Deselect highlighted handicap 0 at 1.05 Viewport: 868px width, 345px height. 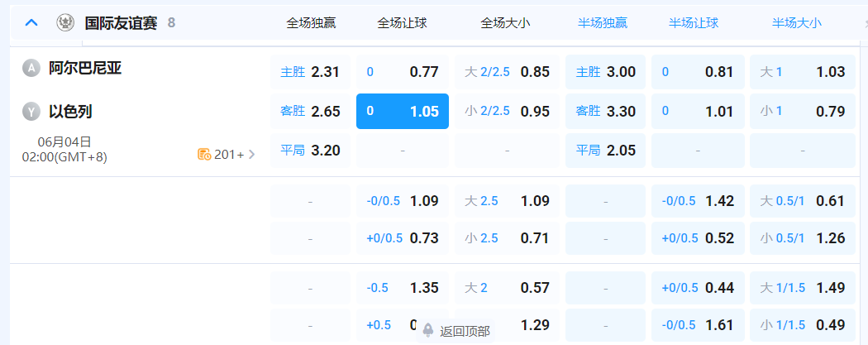pyautogui.click(x=403, y=112)
